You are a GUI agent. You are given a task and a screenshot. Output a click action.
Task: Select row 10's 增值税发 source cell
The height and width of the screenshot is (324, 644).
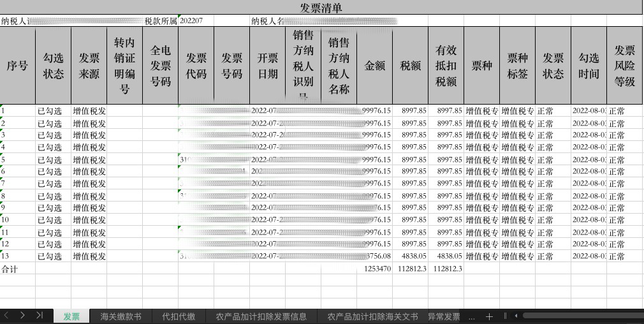(x=89, y=219)
